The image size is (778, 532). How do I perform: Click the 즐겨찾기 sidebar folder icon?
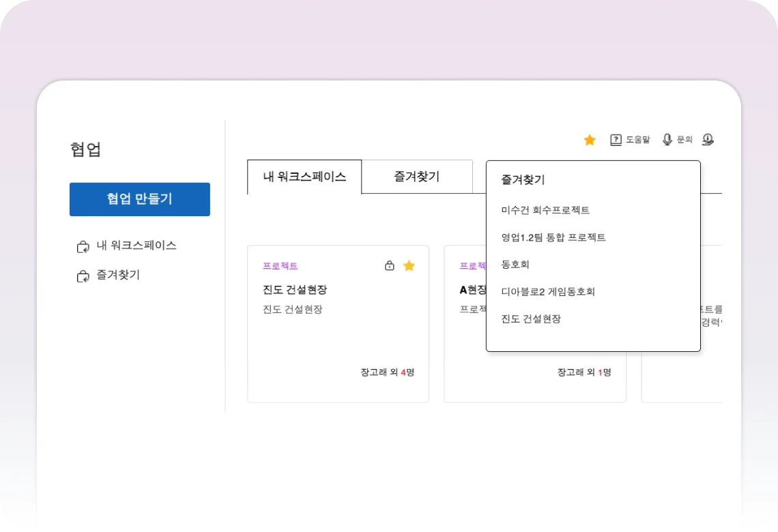pyautogui.click(x=83, y=276)
